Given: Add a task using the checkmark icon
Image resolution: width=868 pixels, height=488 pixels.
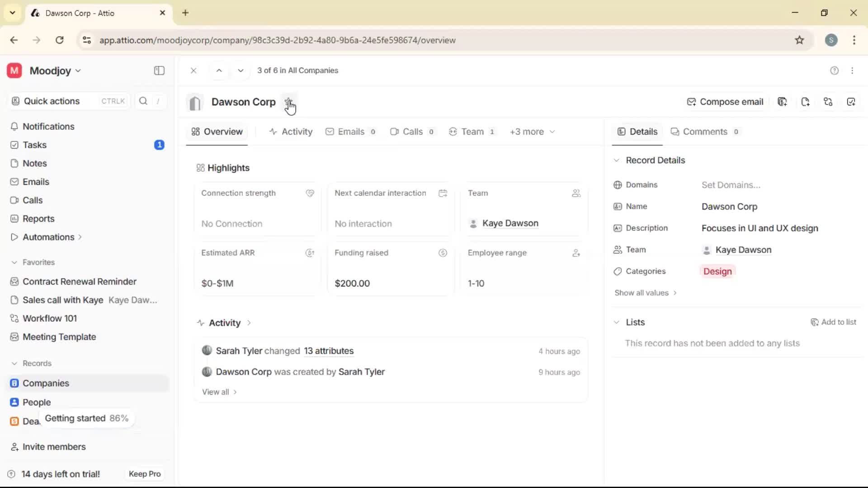Looking at the screenshot, I should [x=852, y=102].
